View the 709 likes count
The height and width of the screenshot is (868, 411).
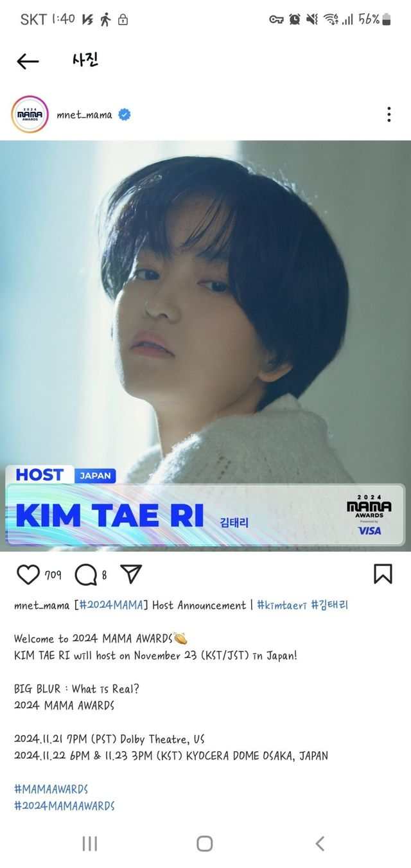click(53, 575)
